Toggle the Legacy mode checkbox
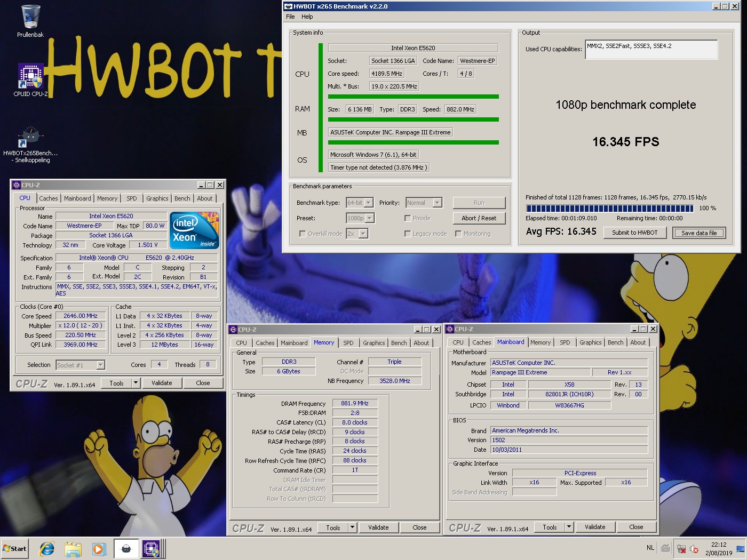Viewport: 747px width, 560px height. (408, 234)
